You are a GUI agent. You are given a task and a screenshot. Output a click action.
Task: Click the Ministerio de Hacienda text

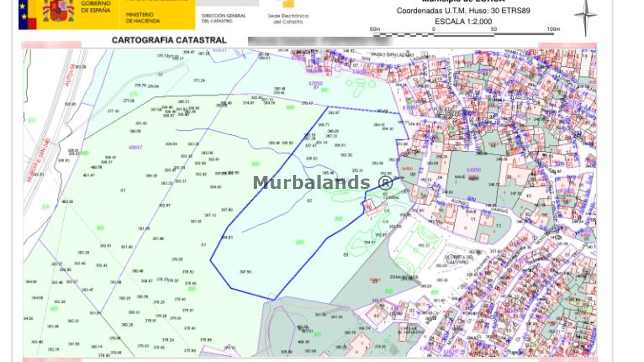(x=143, y=18)
